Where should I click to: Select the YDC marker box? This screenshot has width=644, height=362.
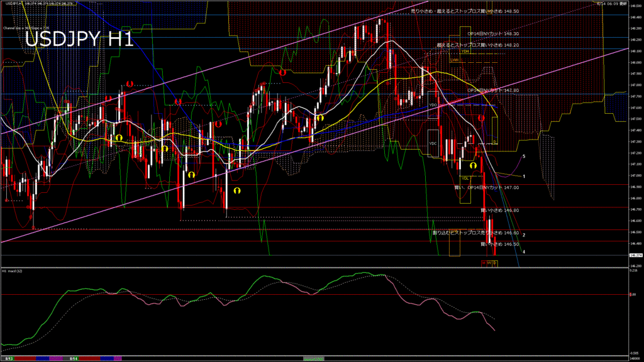point(433,143)
